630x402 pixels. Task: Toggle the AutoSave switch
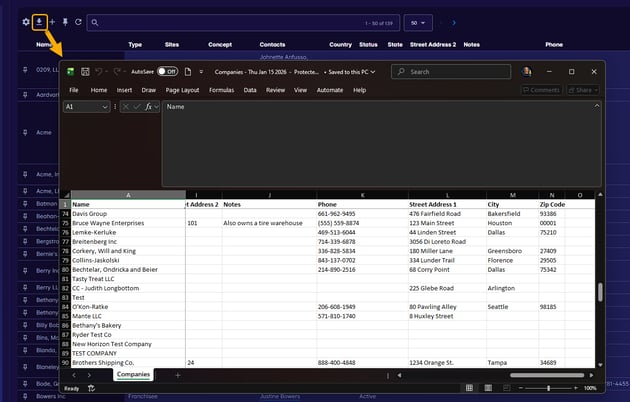(167, 72)
